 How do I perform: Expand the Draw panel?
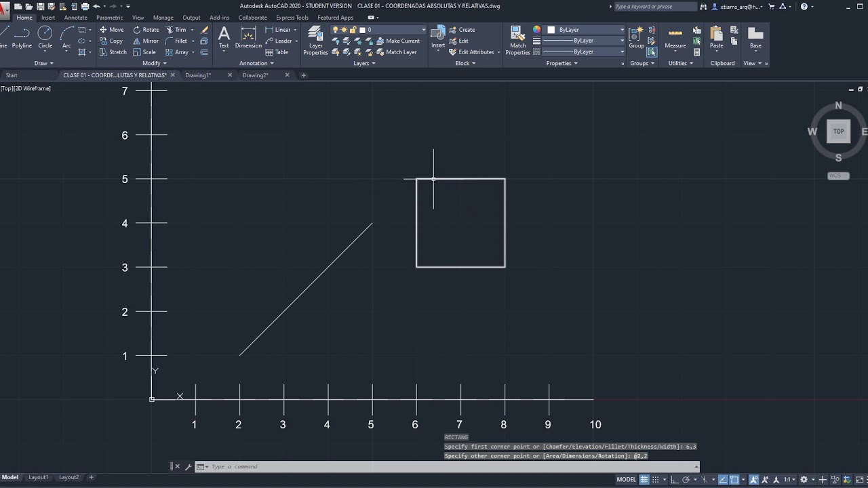point(43,63)
